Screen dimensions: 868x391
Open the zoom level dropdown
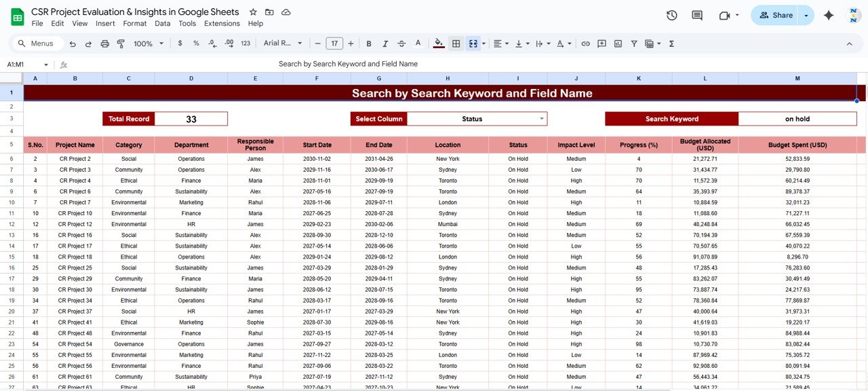(x=148, y=43)
